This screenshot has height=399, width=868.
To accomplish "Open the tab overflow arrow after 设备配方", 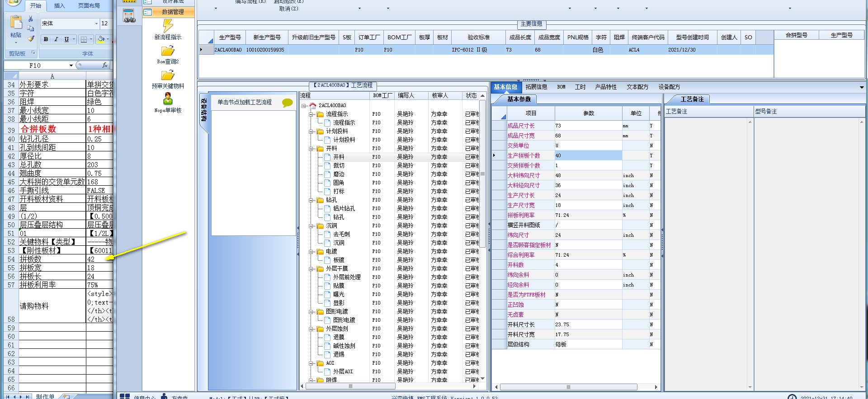I will 862,87.
